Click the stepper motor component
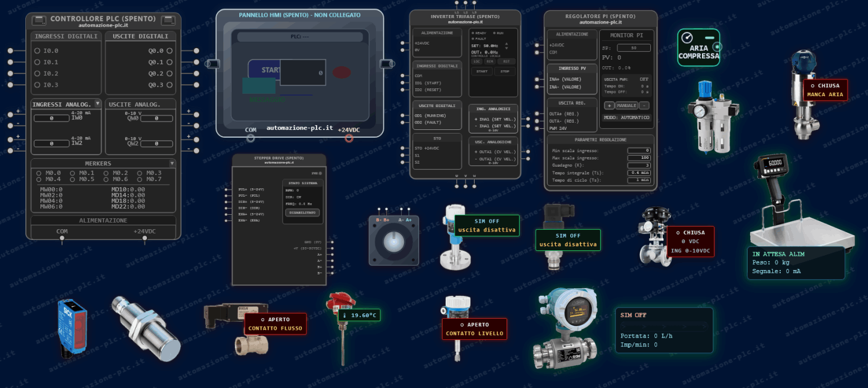 coord(394,240)
